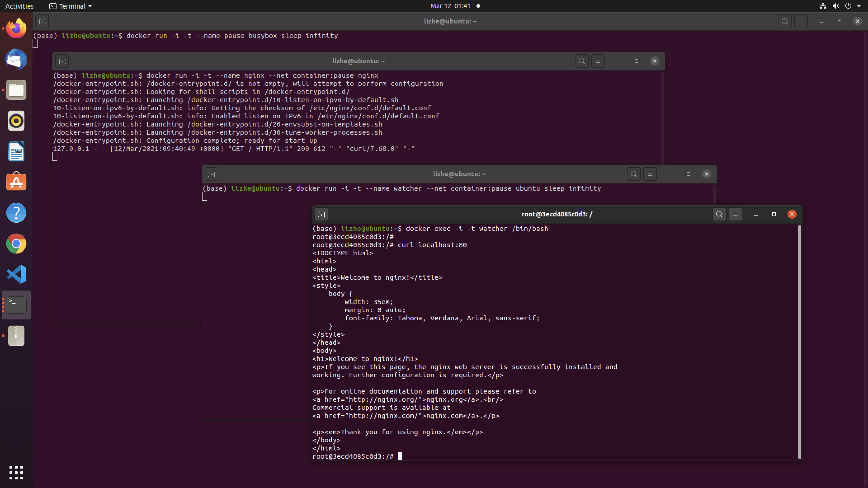Click the nginx.org href line in output
This screenshot has width=868, height=488.
click(x=408, y=399)
